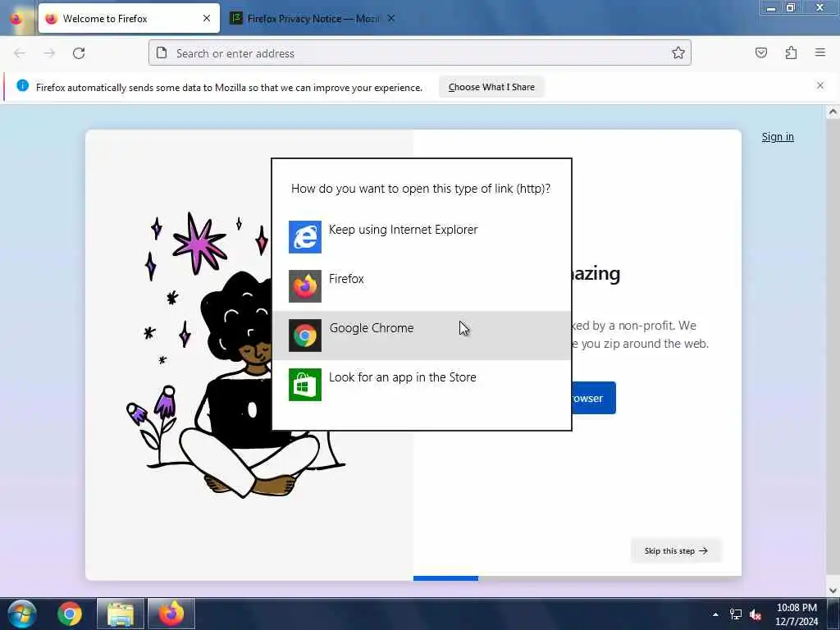
Task: Go forward one page
Action: 49,53
